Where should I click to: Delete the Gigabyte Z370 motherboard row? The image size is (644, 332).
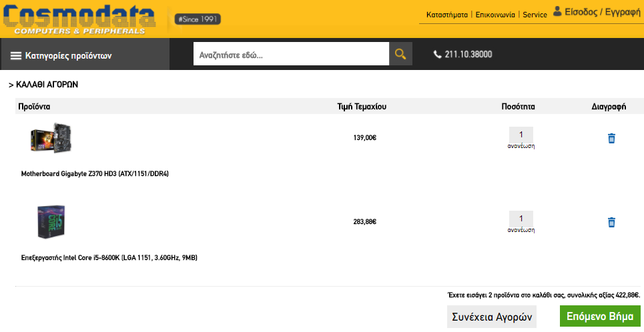click(x=611, y=138)
